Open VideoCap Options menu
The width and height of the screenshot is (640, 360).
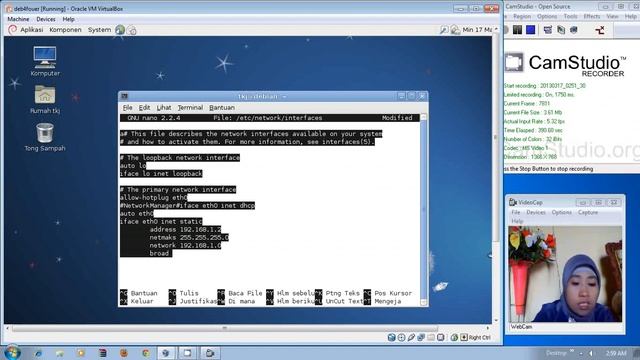point(561,212)
